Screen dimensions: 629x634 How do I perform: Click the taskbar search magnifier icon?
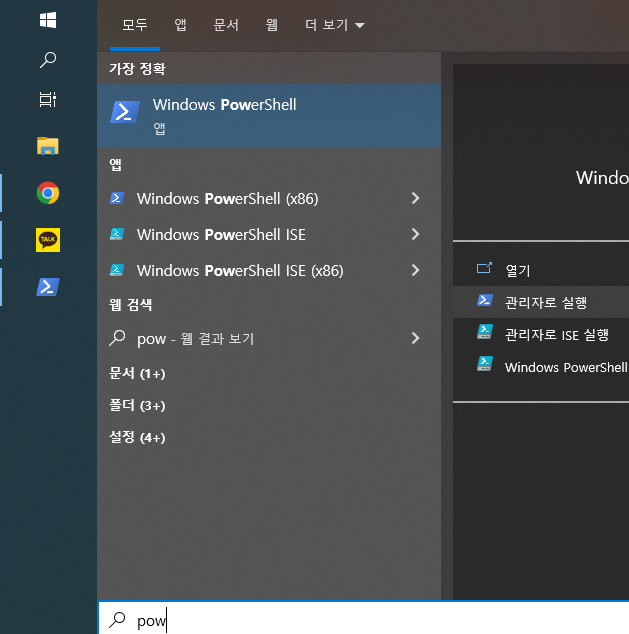pos(48,60)
